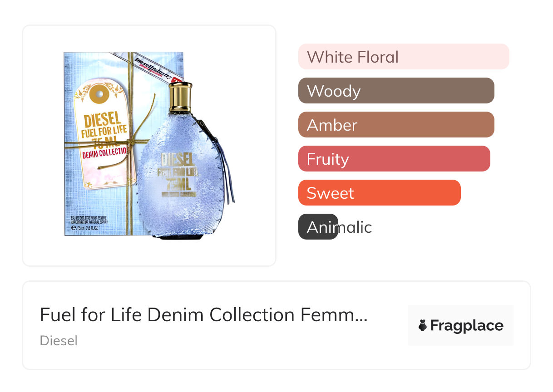The height and width of the screenshot is (392, 553).
Task: Choose the Fruity accord bar
Action: [x=394, y=159]
